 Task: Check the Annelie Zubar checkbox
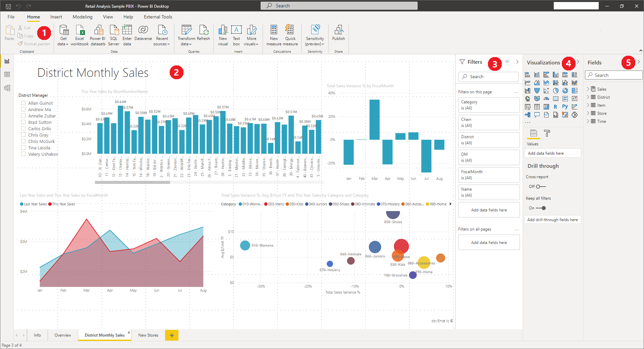coord(23,116)
